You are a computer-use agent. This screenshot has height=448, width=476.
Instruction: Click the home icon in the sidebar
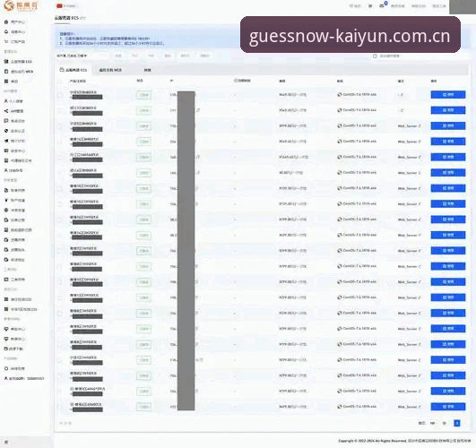pos(6,22)
